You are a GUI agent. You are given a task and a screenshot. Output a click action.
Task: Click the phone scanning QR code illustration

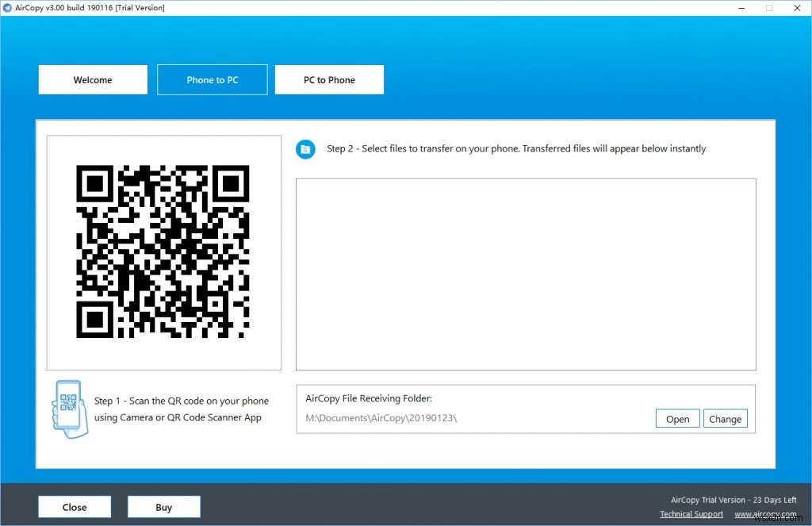tap(68, 409)
